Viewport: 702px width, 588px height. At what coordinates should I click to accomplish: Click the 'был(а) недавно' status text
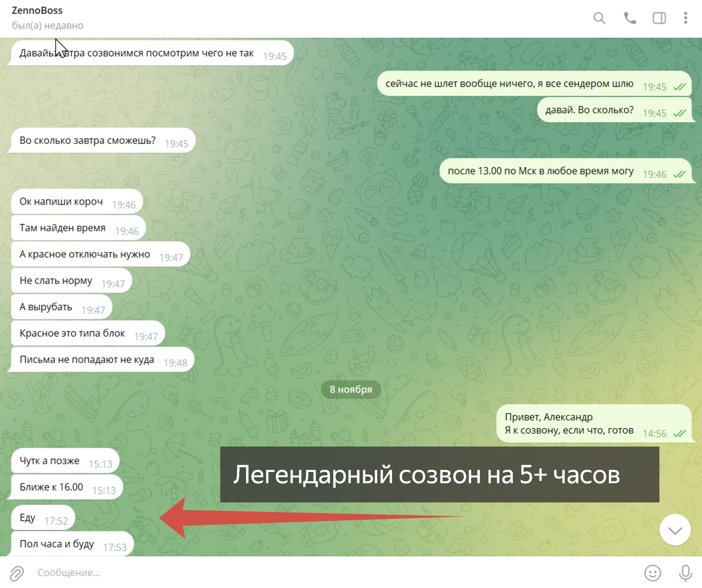[x=48, y=25]
